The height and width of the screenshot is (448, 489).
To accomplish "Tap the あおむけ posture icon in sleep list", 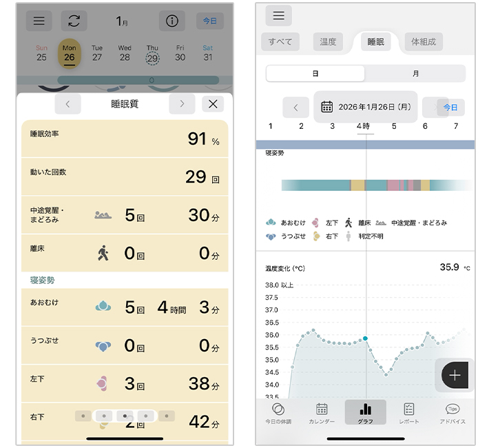I will point(103,306).
